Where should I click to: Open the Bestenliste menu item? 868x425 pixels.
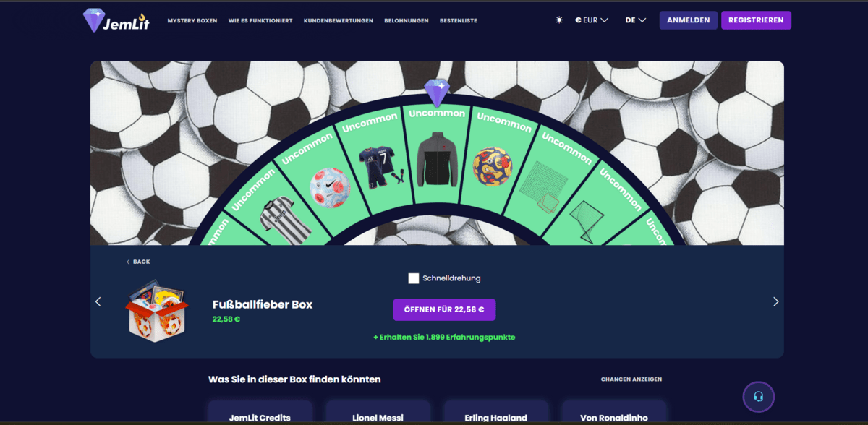459,21
